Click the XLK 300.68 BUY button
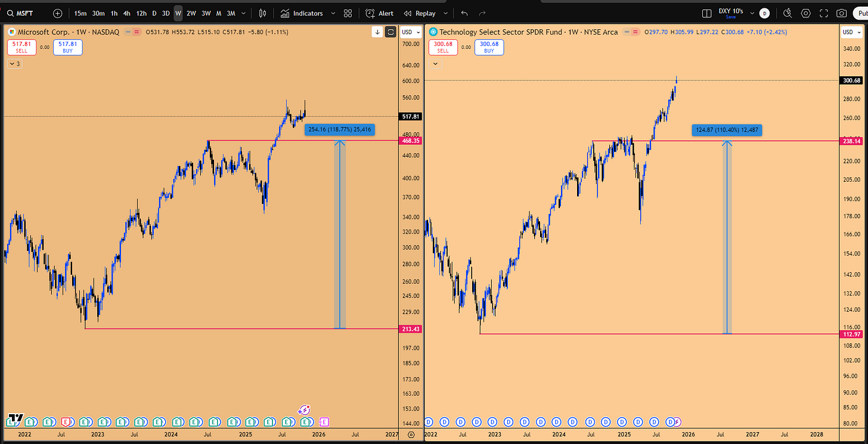Screen dimensions: 868x444 489,48
